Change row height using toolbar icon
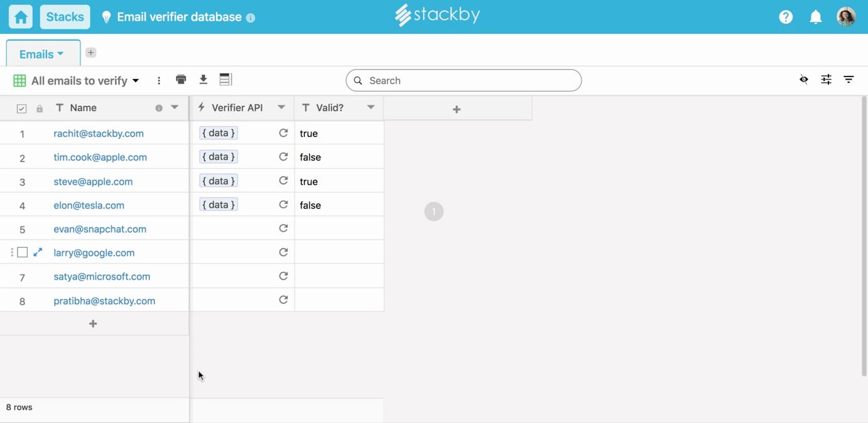Screen dimensions: 868x423 pyautogui.click(x=225, y=80)
